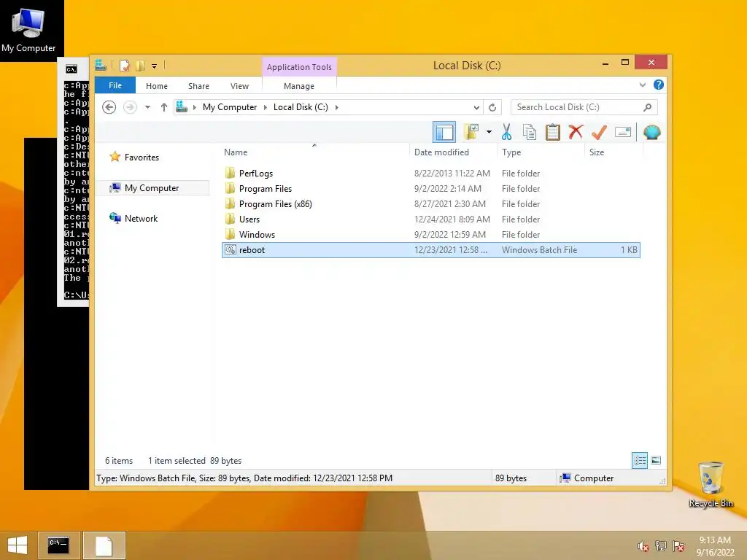Toggle the navigation pane layout button
The width and height of the screenshot is (747, 560).
point(444,132)
